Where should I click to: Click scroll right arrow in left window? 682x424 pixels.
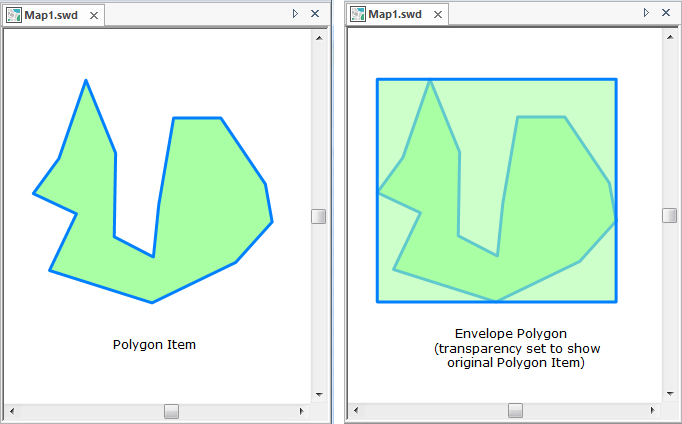click(302, 411)
